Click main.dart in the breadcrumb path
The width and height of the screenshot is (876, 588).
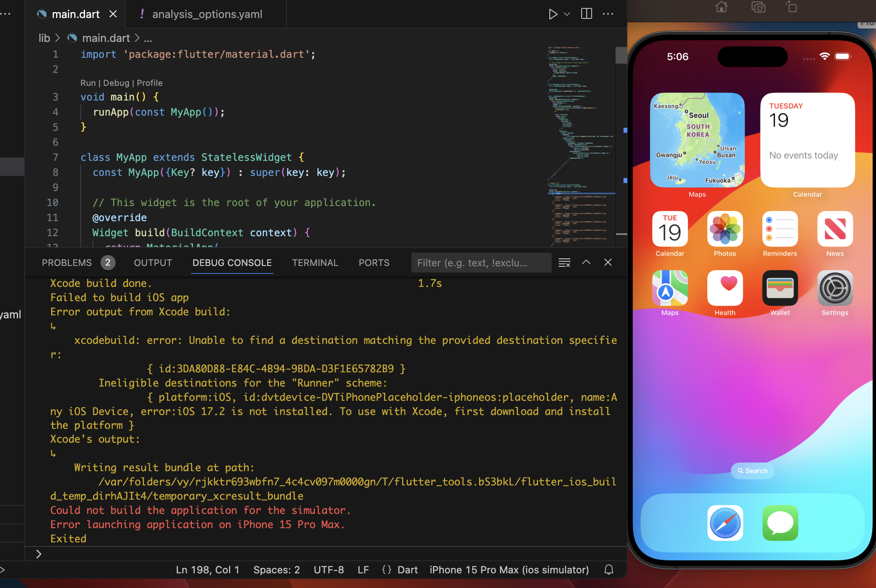tap(106, 38)
